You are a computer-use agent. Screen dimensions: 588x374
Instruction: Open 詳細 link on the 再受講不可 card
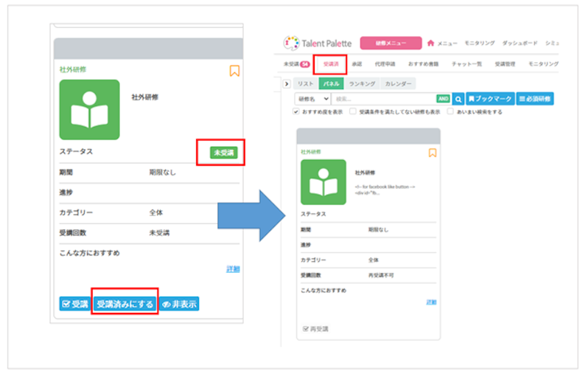(x=431, y=302)
